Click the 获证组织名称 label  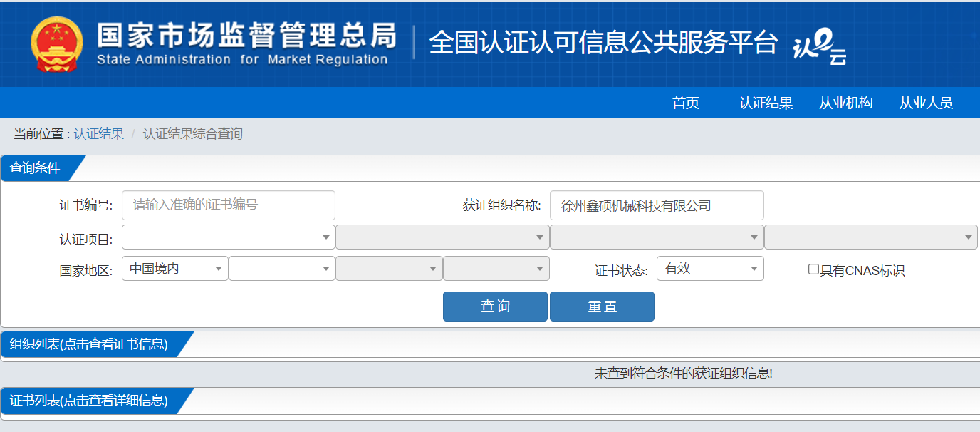click(502, 205)
